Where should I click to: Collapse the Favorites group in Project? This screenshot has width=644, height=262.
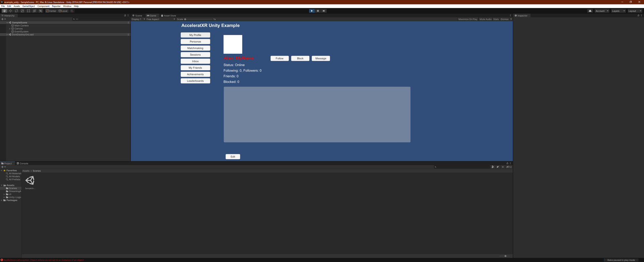(x=2, y=170)
